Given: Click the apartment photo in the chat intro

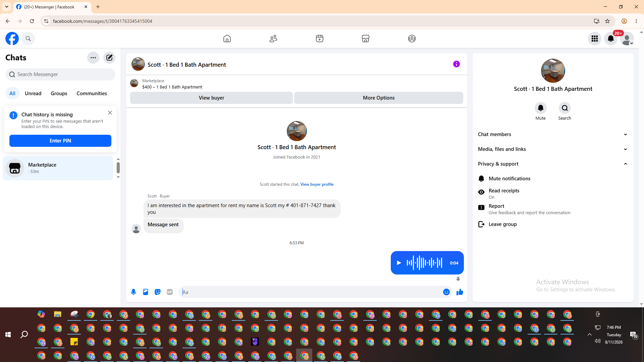Looking at the screenshot, I should click(x=297, y=131).
